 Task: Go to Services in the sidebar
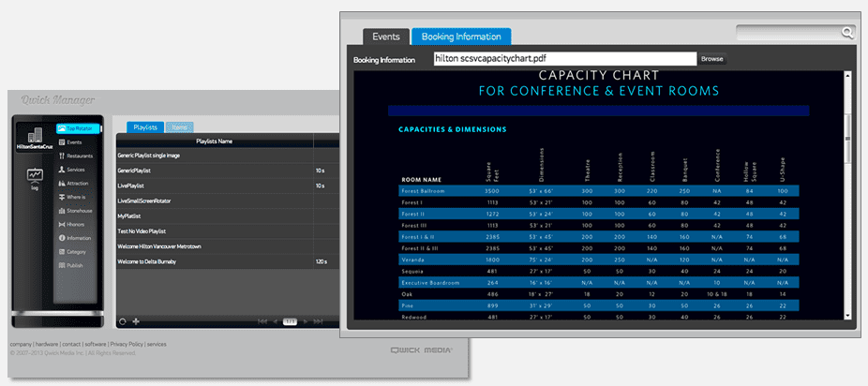(72, 170)
